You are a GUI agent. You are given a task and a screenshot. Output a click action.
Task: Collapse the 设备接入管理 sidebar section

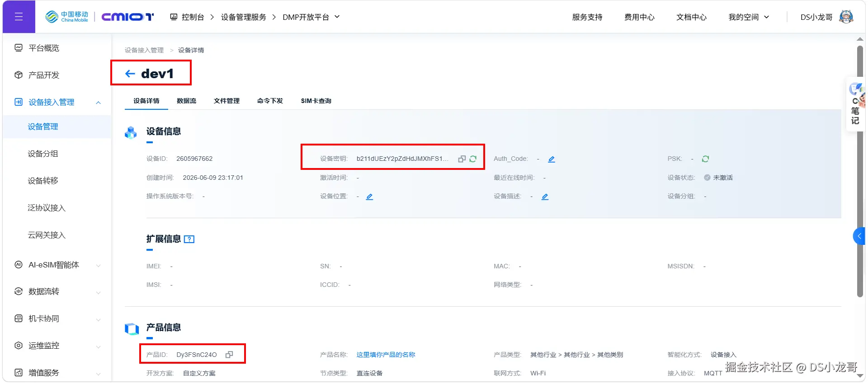click(x=98, y=103)
